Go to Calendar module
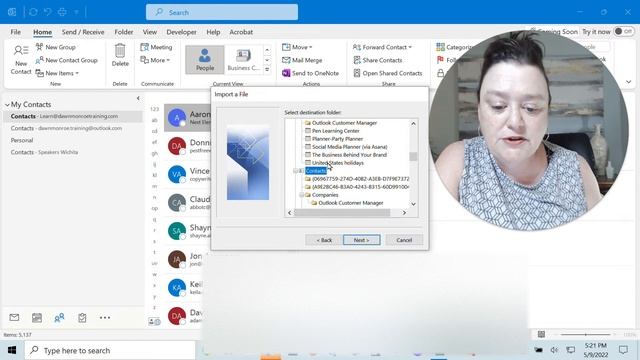640x360 pixels. coord(37,318)
